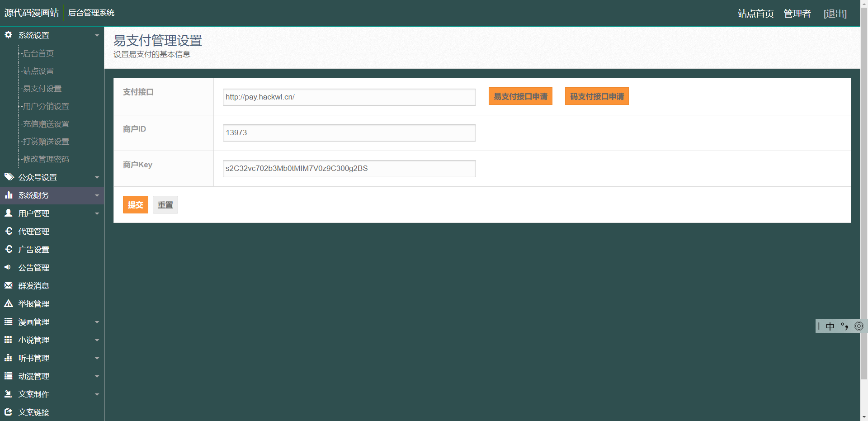
Task: Collapse the 系统设置 menu arrow
Action: [x=97, y=35]
